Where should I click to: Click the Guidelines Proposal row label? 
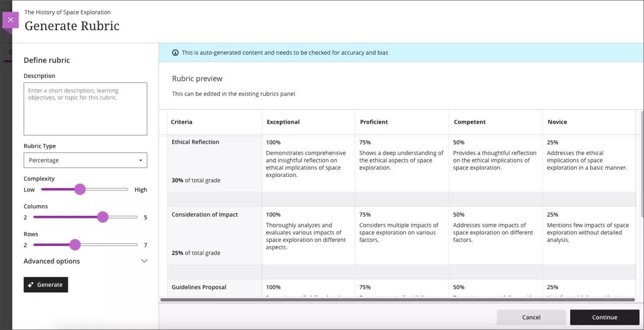pos(199,287)
